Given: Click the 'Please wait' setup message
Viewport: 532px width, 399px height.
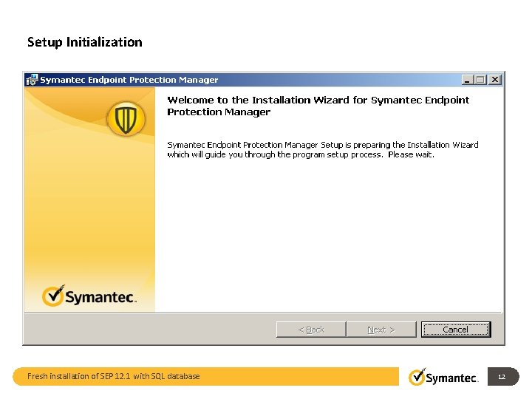Looking at the screenshot, I should pos(323,149).
